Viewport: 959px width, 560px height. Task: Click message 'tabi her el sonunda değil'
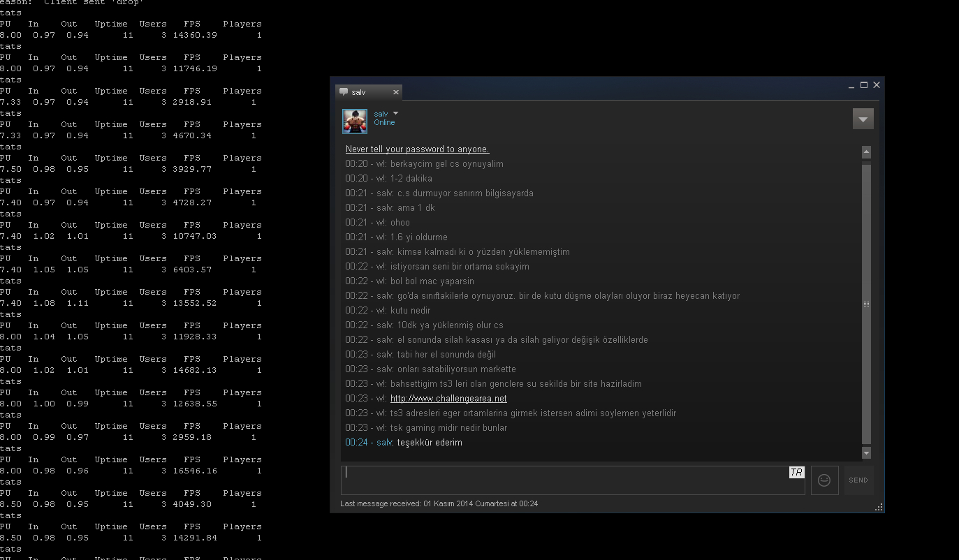pyautogui.click(x=447, y=355)
